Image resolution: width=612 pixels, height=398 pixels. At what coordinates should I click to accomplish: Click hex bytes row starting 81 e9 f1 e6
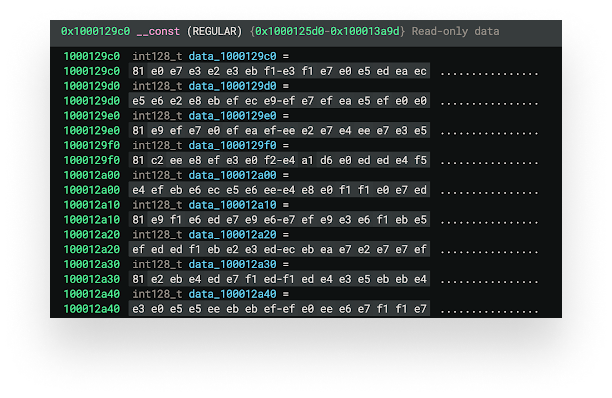pos(279,220)
